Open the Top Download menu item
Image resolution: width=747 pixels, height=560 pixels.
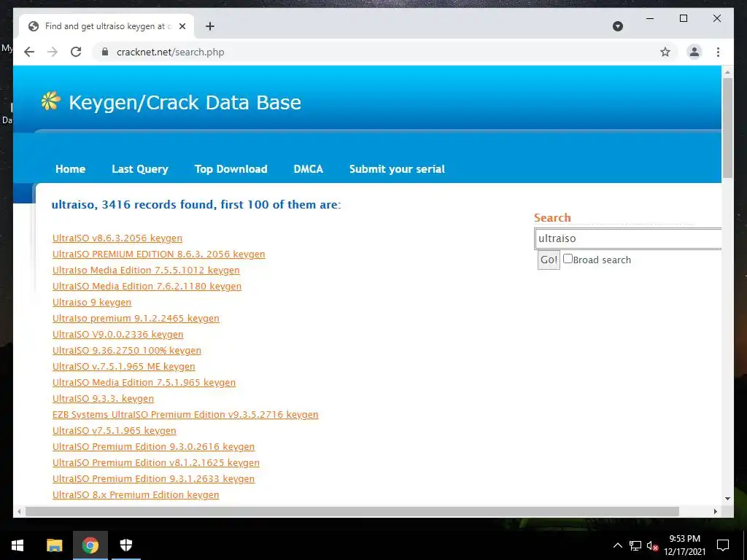point(231,169)
